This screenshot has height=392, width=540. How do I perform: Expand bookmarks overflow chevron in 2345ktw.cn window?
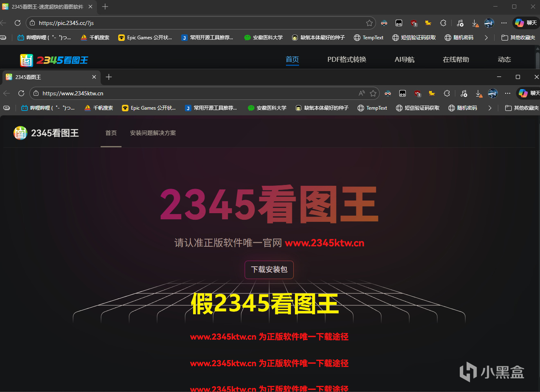point(490,108)
